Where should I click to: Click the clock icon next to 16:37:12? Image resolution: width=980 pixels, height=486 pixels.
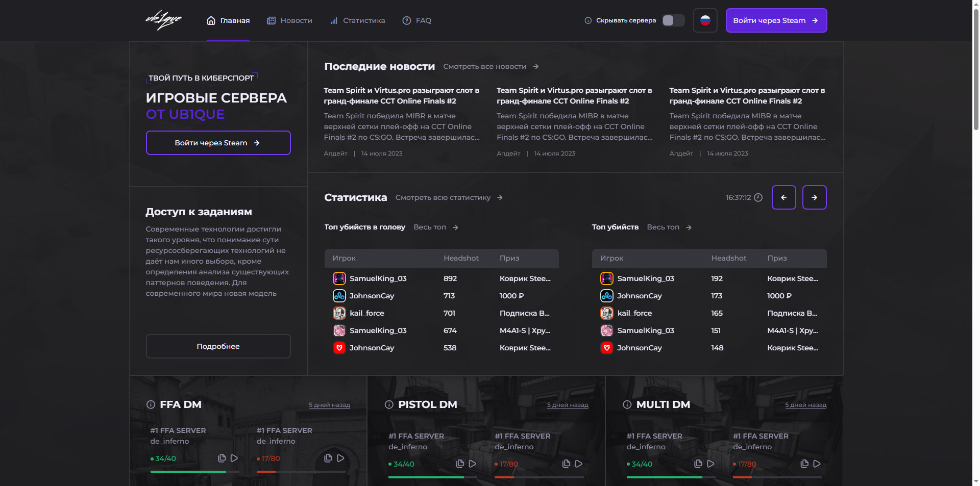click(758, 197)
